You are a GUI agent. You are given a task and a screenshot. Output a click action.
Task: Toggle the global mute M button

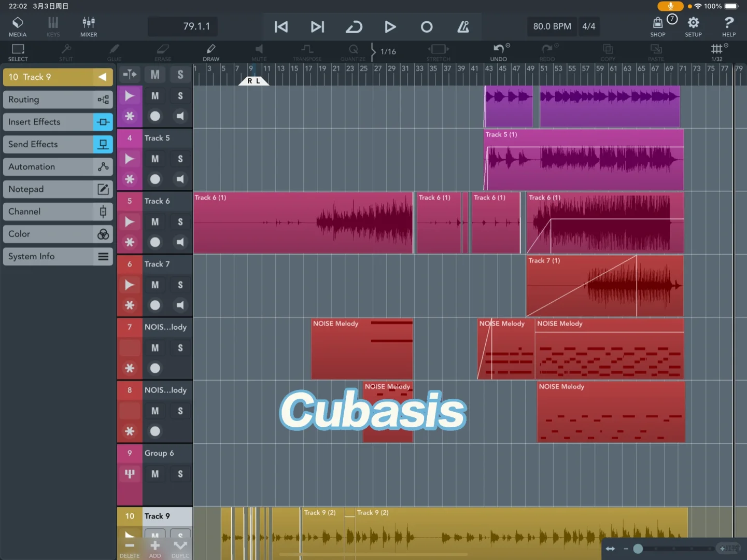click(155, 75)
